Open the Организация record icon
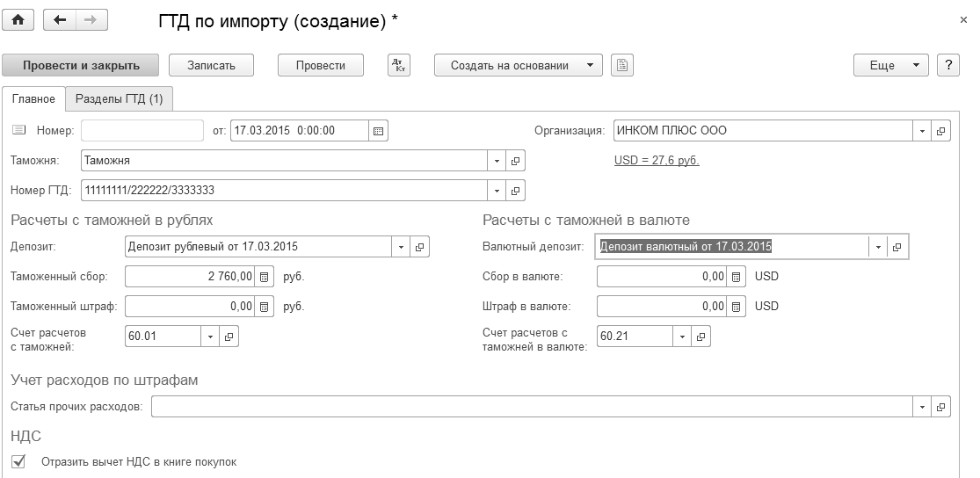Image resolution: width=980 pixels, height=478 pixels. click(940, 131)
